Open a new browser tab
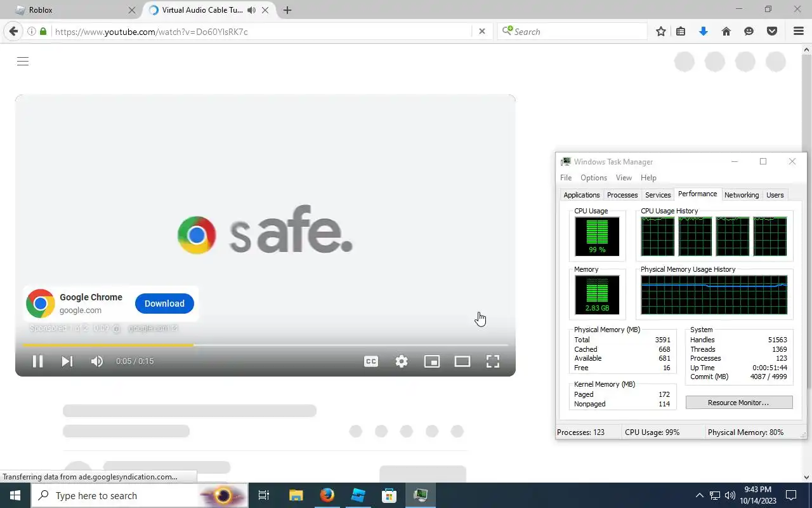812x508 pixels. pyautogui.click(x=287, y=10)
